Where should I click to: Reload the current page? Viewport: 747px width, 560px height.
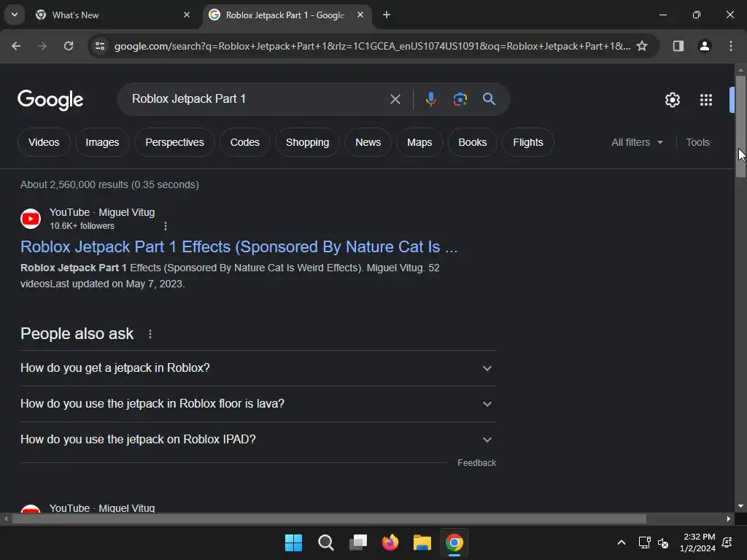point(69,46)
